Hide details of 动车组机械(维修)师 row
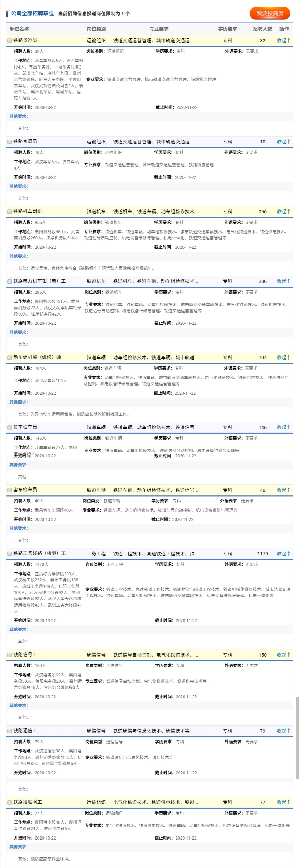The width and height of the screenshot is (299, 868). pos(283,358)
